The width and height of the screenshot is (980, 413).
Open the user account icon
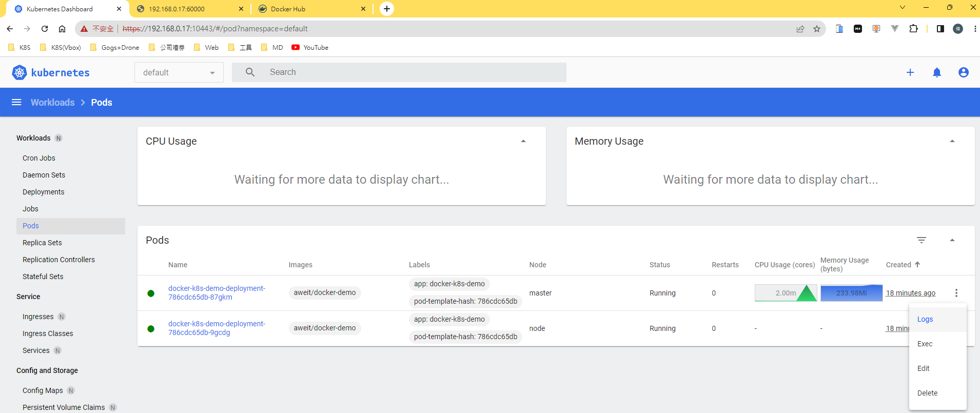964,72
